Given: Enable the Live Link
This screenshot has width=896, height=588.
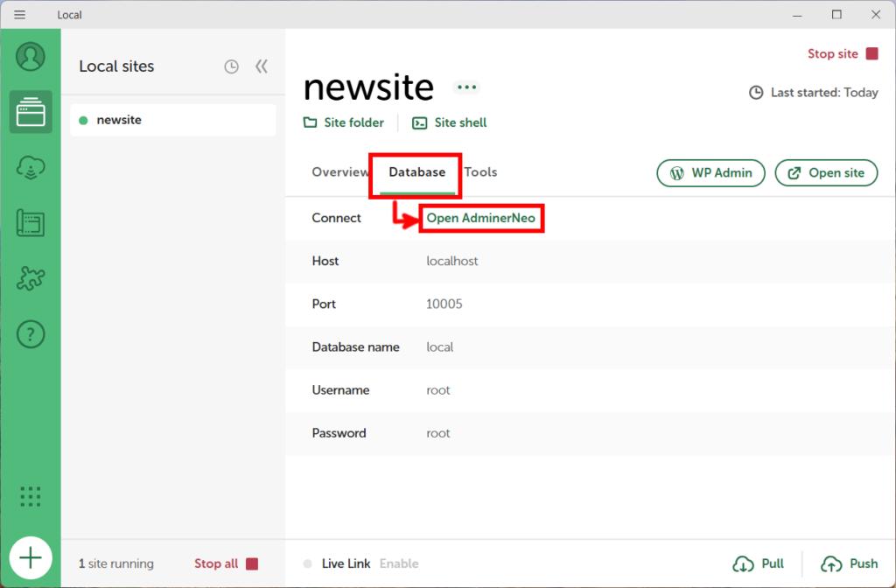Looking at the screenshot, I should (x=399, y=563).
